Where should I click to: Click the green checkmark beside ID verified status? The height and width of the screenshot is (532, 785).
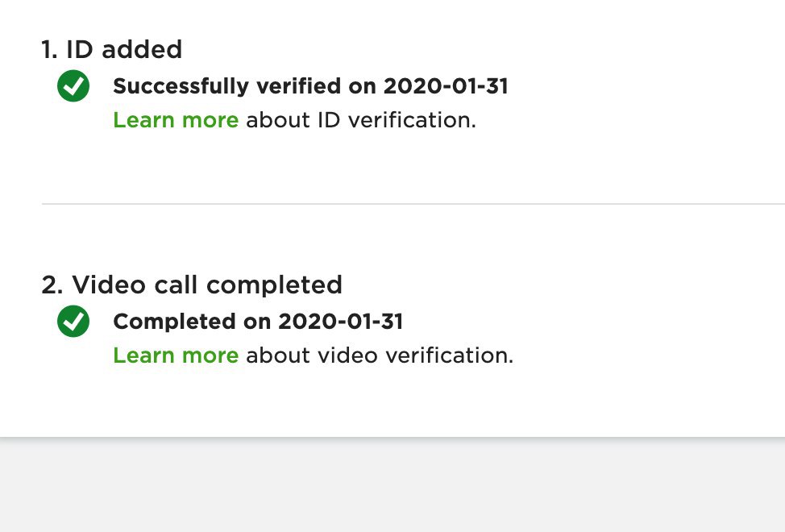click(73, 86)
